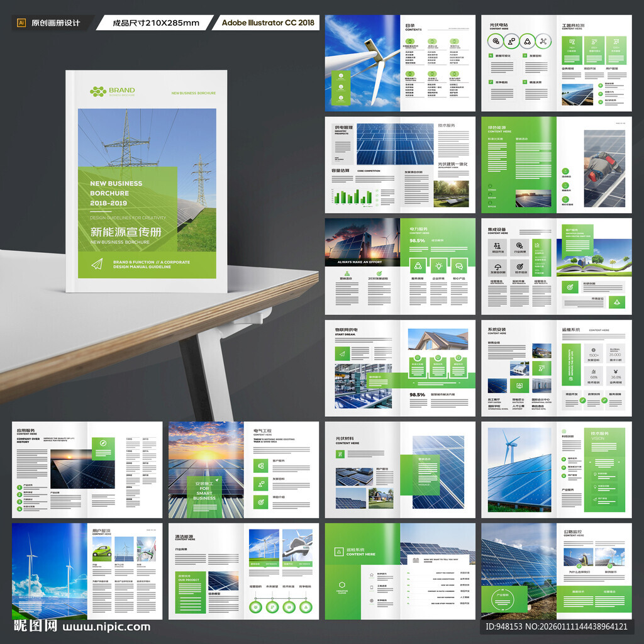Click the ALWAYS MAKE AN EFFORT caption
This screenshot has width=644, height=644.
pos(359,262)
